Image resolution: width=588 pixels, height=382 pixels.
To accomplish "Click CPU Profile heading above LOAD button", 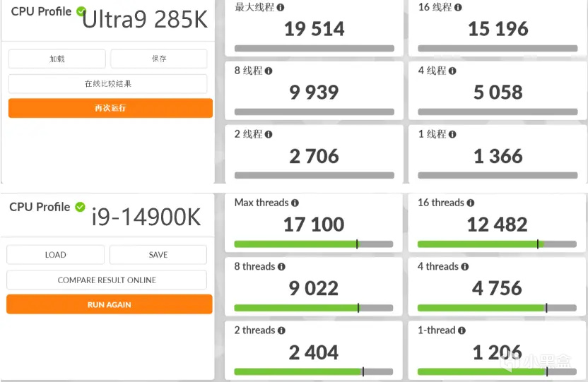I will [x=40, y=207].
